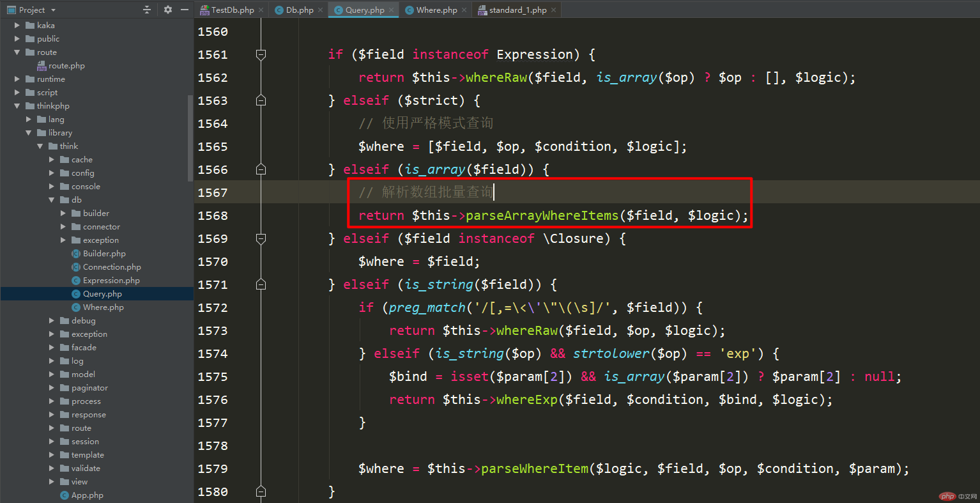This screenshot has width=980, height=503.
Task: Collapse the library folder
Action: [x=29, y=133]
